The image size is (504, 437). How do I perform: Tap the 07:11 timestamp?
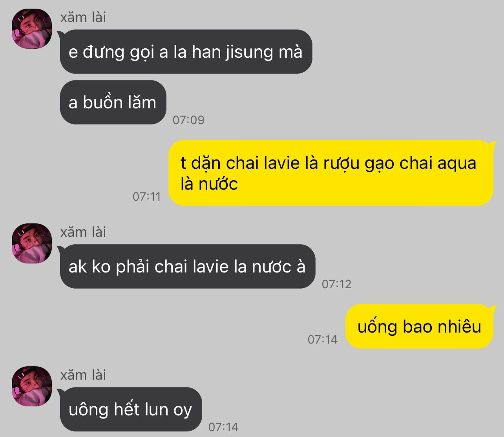tap(147, 196)
